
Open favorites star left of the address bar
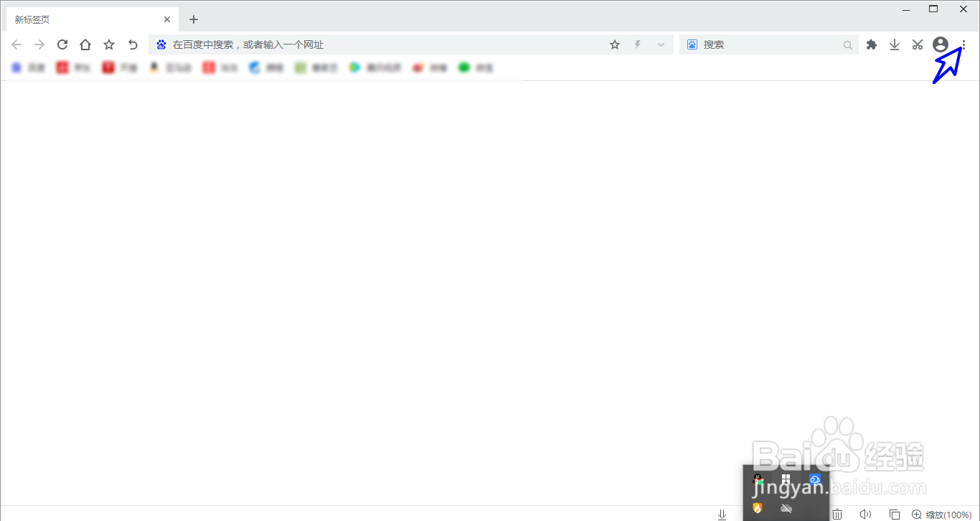(109, 44)
